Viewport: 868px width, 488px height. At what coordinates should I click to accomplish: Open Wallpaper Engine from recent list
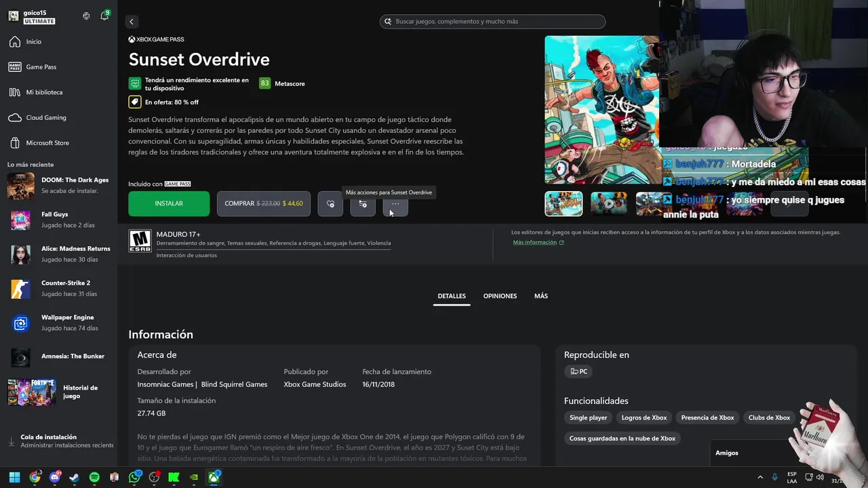60,323
